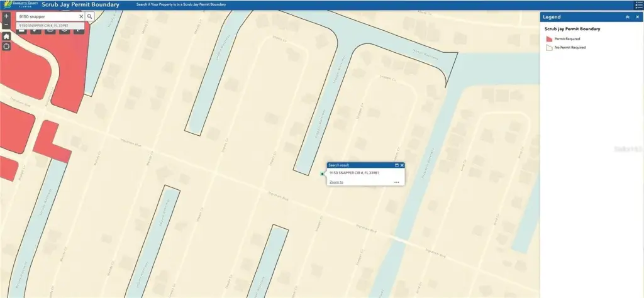Click the Legend panel title
Screen dimensions: 644x298
[552, 17]
